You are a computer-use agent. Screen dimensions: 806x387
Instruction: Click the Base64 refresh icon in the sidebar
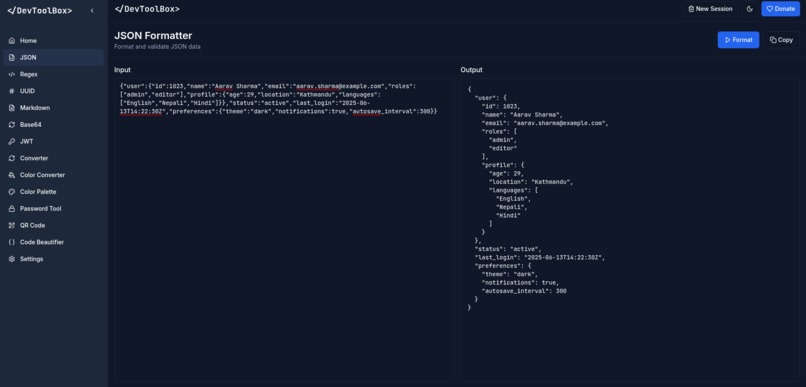click(x=12, y=125)
